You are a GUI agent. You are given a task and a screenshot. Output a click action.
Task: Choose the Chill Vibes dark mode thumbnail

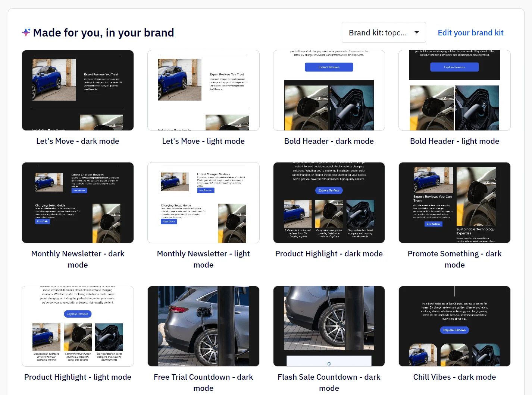(x=454, y=326)
